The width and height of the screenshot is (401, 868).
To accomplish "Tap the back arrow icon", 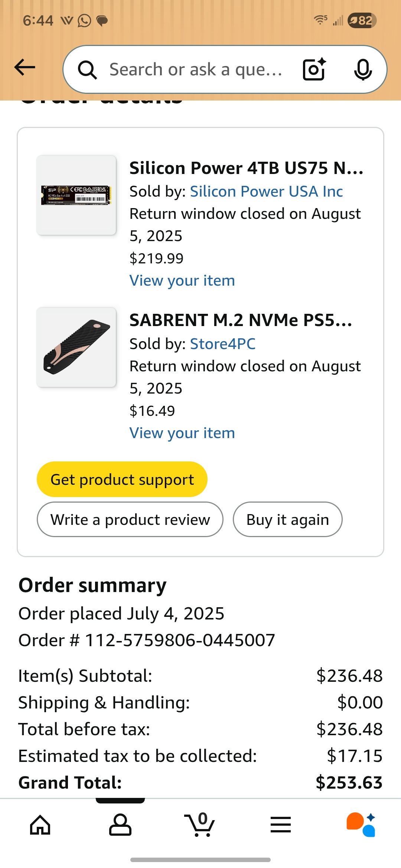I will [25, 68].
